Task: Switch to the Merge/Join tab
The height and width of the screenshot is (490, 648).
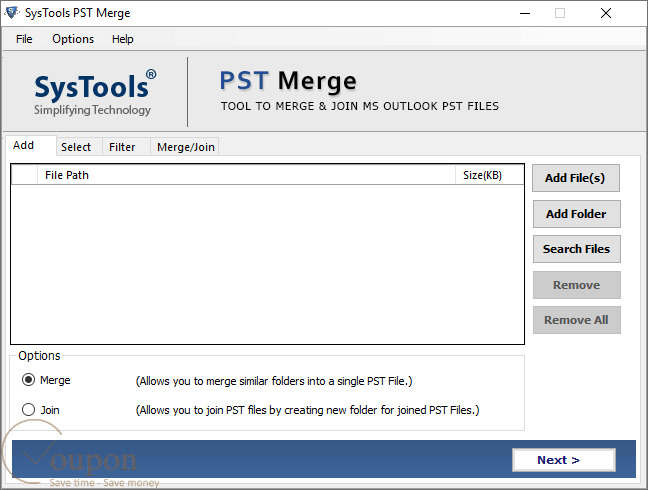Action: [184, 147]
